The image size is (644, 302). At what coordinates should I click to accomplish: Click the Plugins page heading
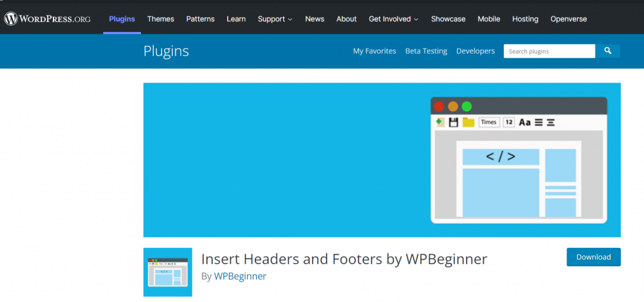(166, 51)
